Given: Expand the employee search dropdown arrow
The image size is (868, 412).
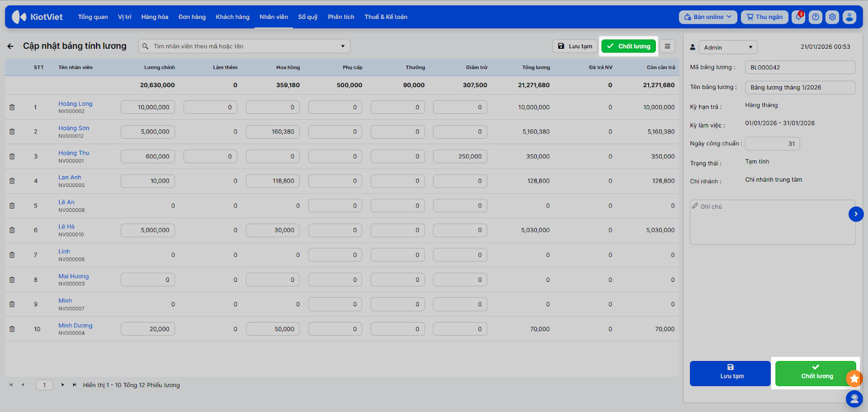Looking at the screenshot, I should [343, 47].
